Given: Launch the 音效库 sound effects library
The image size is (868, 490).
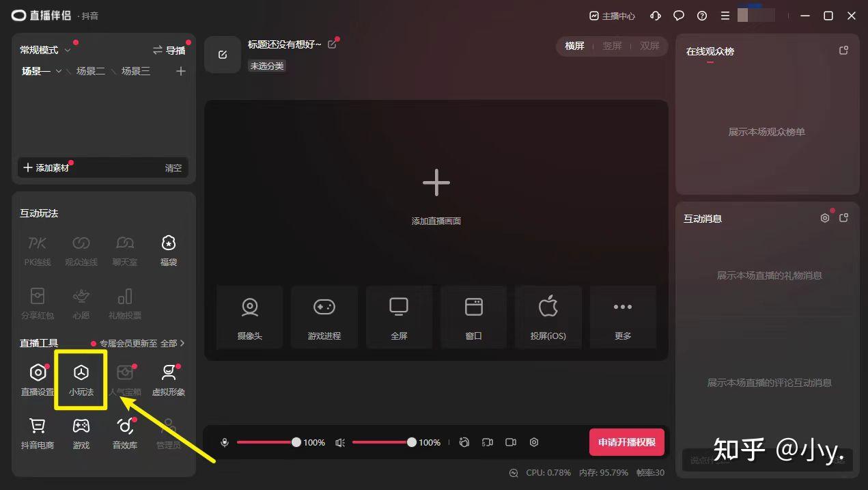Looking at the screenshot, I should (124, 432).
